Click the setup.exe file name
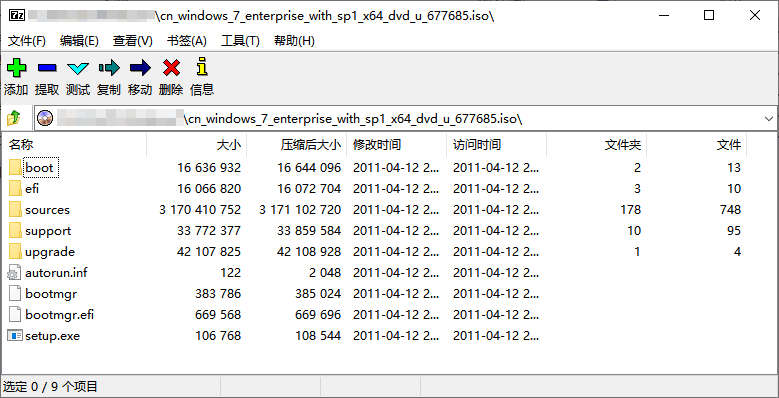 (x=53, y=335)
